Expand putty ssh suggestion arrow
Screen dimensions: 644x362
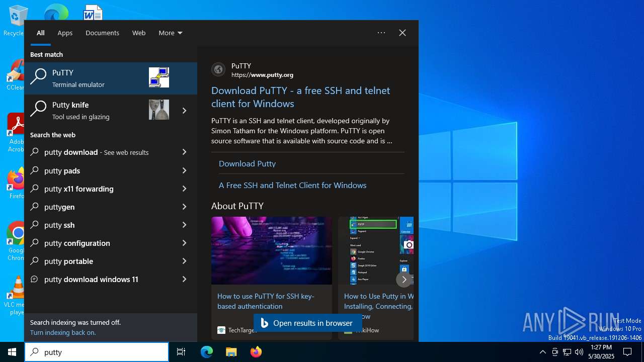coord(184,225)
